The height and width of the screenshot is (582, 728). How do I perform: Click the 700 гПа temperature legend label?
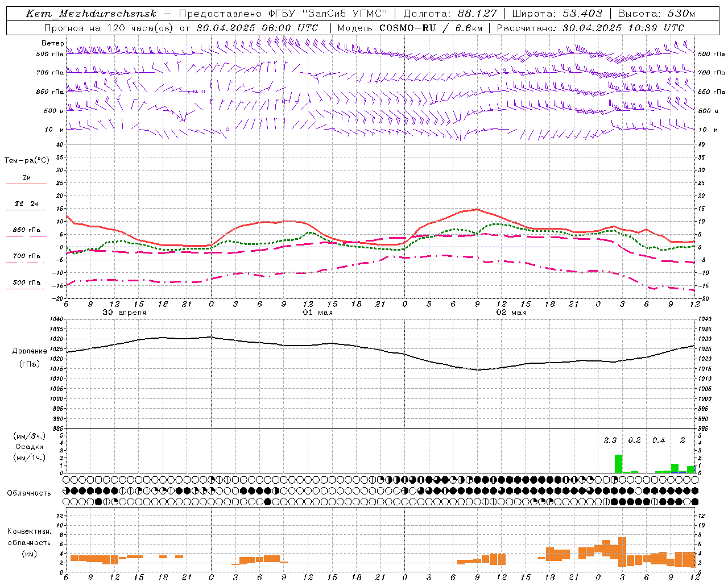pyautogui.click(x=27, y=256)
